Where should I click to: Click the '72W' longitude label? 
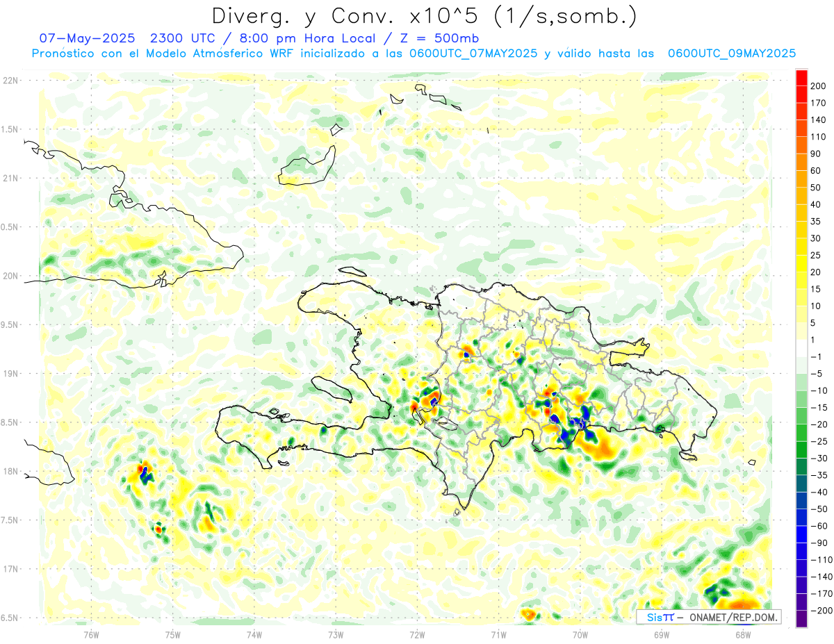pyautogui.click(x=418, y=634)
